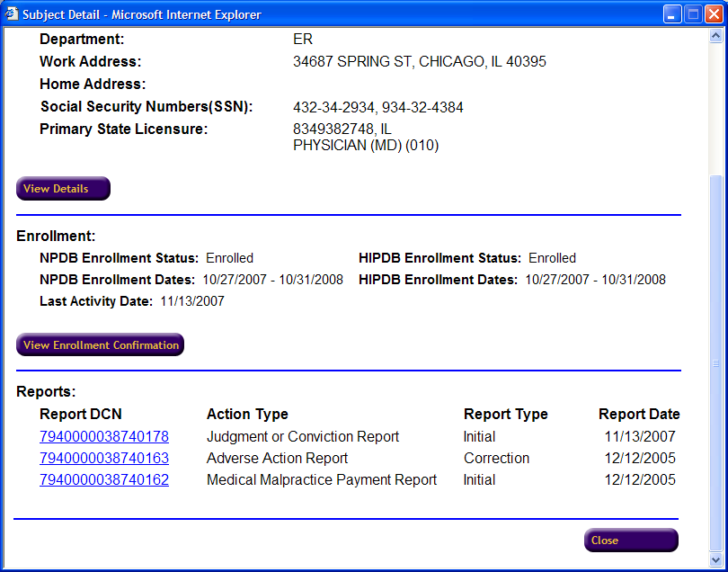Click the scrollbar up arrow
Image resolution: width=728 pixels, height=572 pixels.
716,36
